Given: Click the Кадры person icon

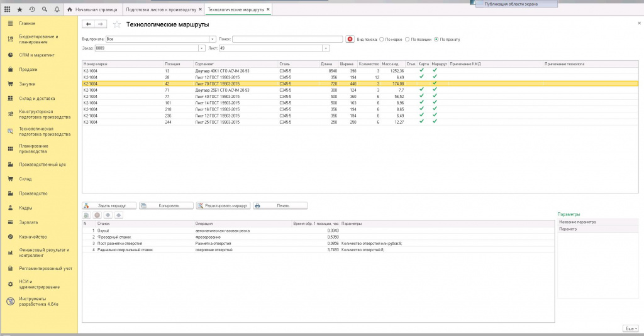Looking at the screenshot, I should tap(11, 208).
